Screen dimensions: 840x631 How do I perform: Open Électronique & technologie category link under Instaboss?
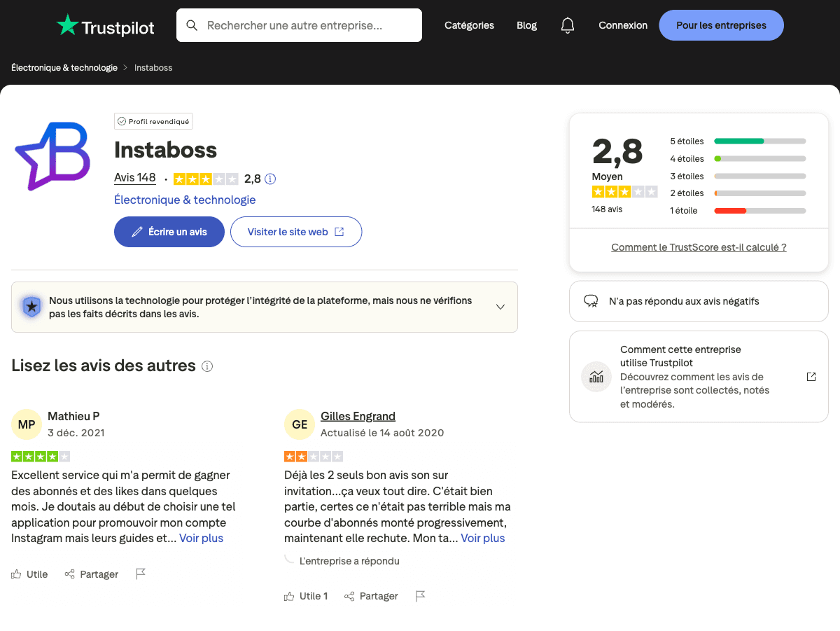point(185,200)
